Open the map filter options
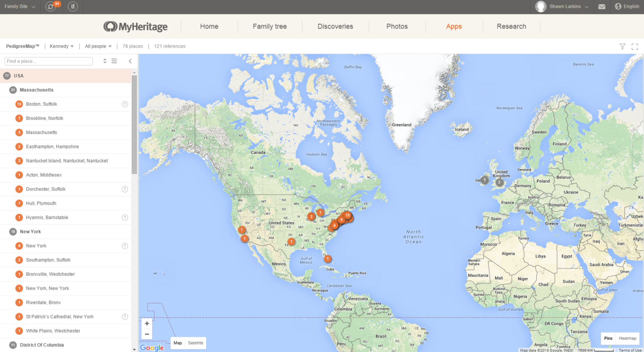Screen dimensions: 644x352 [622, 47]
